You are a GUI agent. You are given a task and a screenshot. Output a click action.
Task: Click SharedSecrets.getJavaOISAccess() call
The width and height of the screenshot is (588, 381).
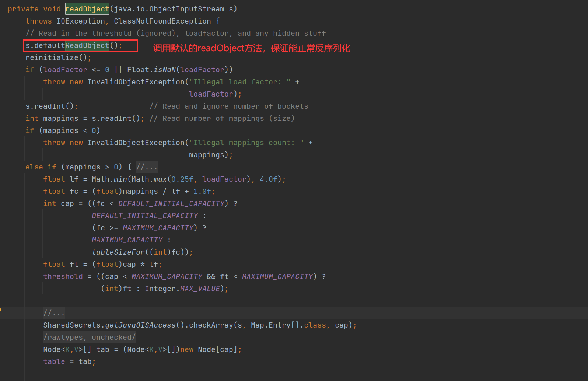click(114, 325)
